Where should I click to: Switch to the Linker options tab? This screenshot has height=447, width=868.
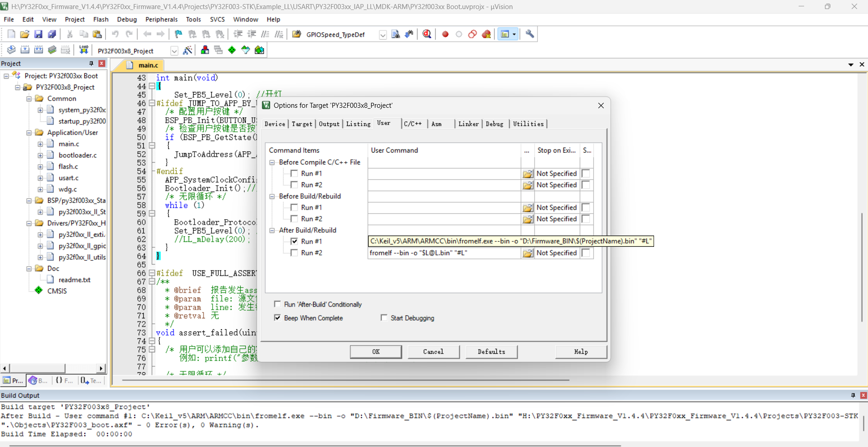[x=468, y=124]
